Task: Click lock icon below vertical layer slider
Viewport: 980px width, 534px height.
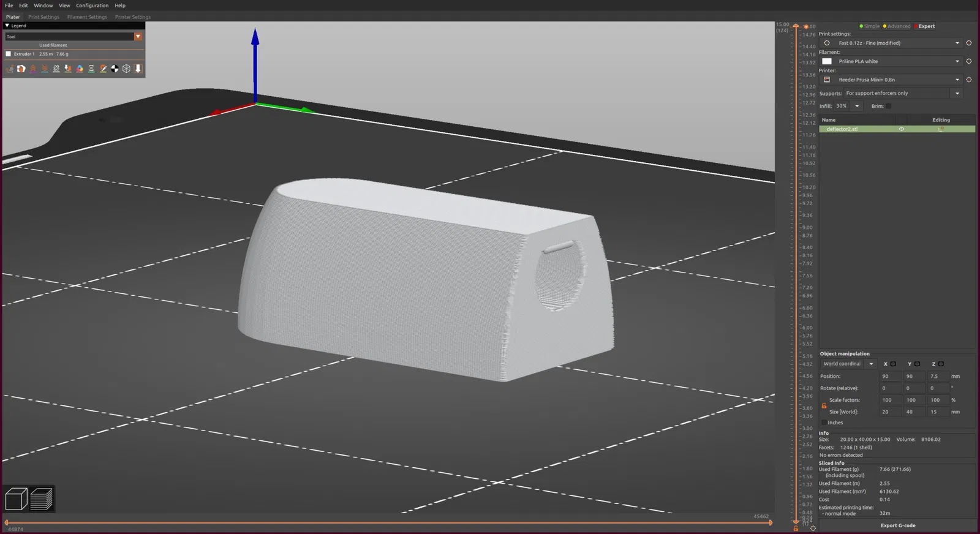Action: (796, 528)
